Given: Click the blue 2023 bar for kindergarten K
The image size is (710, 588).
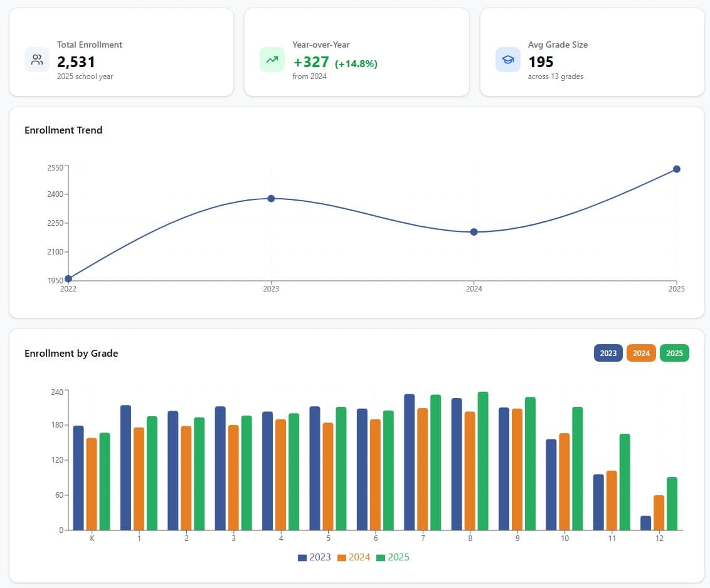Looking at the screenshot, I should click(x=78, y=478).
